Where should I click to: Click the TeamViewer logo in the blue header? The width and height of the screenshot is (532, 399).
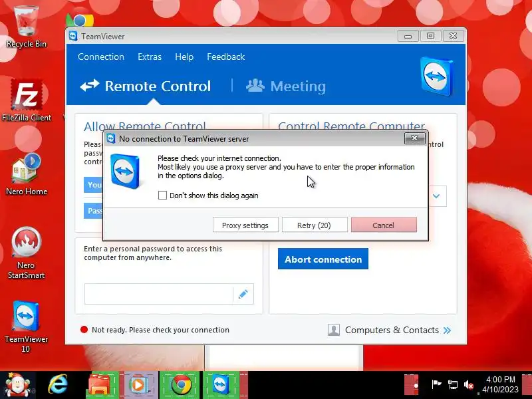pos(437,76)
